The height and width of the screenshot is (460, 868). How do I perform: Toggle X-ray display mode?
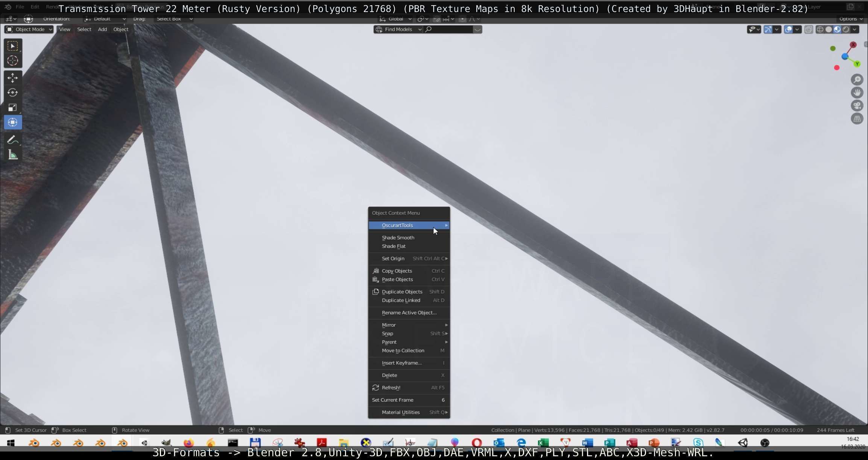[808, 29]
